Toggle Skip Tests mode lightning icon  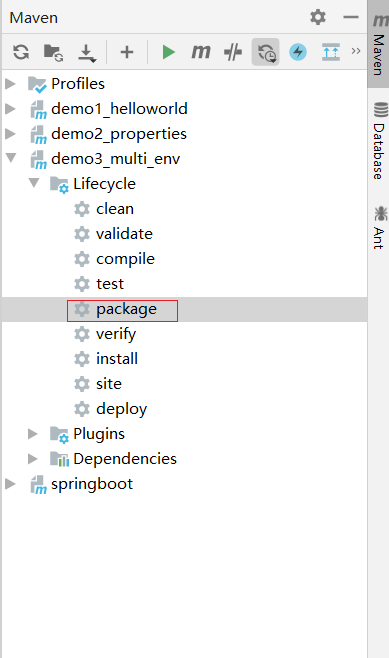click(x=298, y=52)
